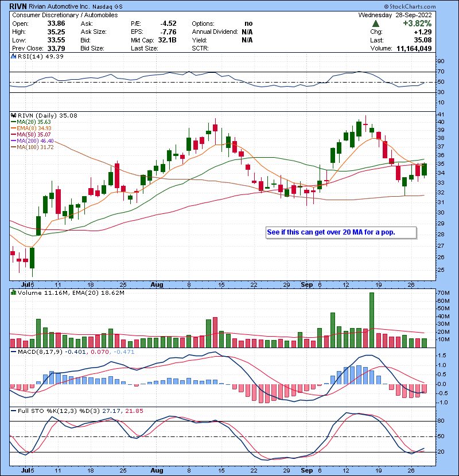Click the Options value 'no'
Screen dimensions: 459x476
pos(248,24)
